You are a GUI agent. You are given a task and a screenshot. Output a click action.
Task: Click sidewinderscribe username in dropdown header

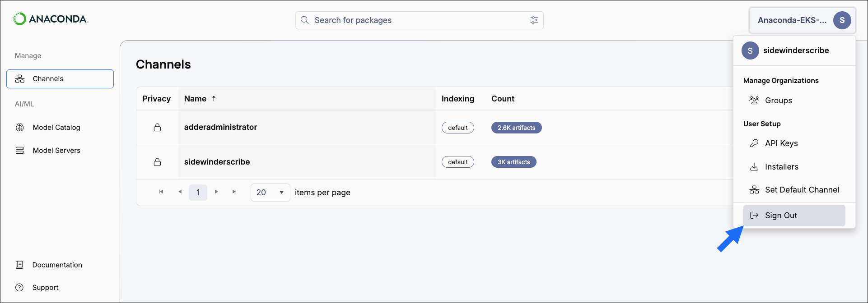(796, 50)
